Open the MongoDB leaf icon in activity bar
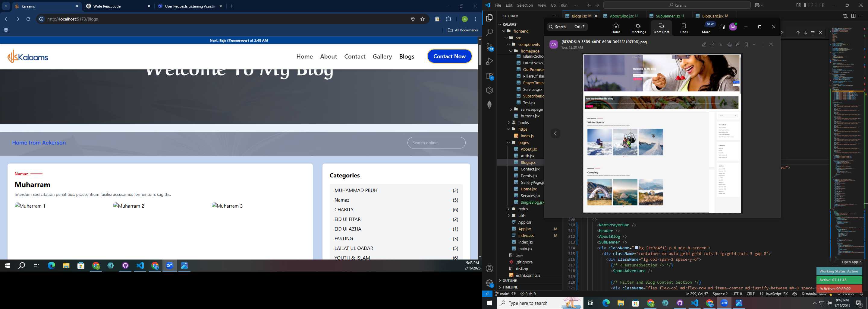Image resolution: width=868 pixels, height=309 pixels. coord(489,105)
